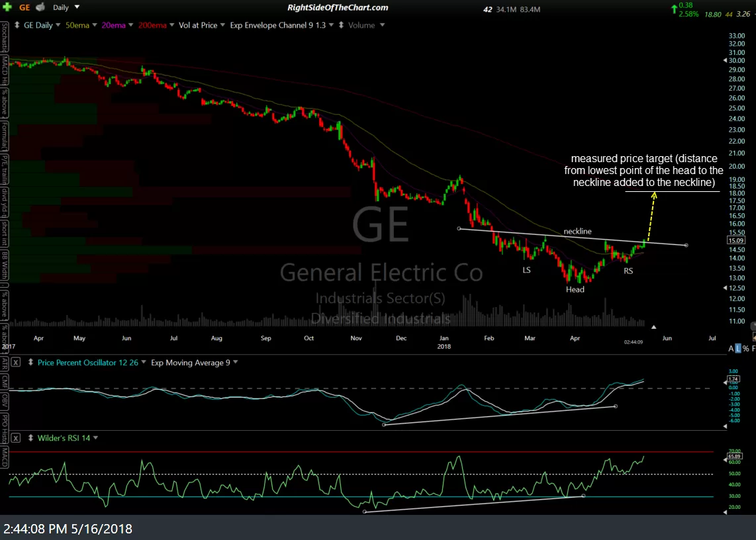Open Exp Envelope Channel 9 1.3 dropdown
Viewport: 756px width, 540px height.
click(x=331, y=25)
